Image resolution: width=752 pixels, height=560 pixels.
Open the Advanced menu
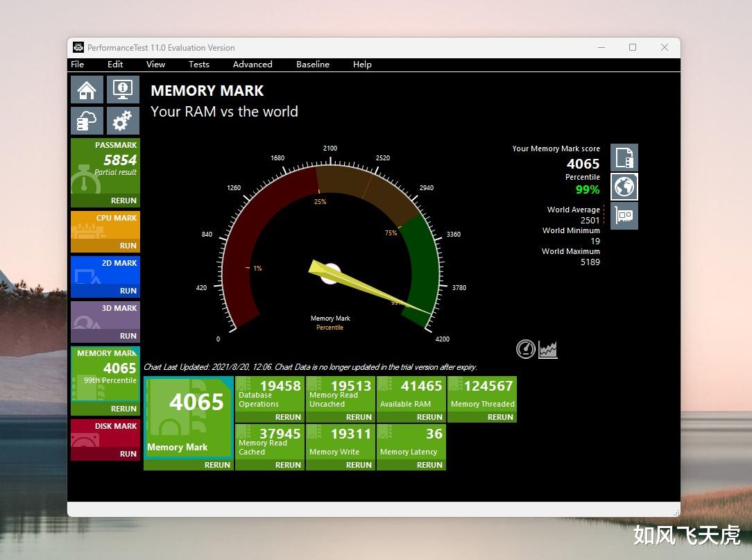(253, 65)
